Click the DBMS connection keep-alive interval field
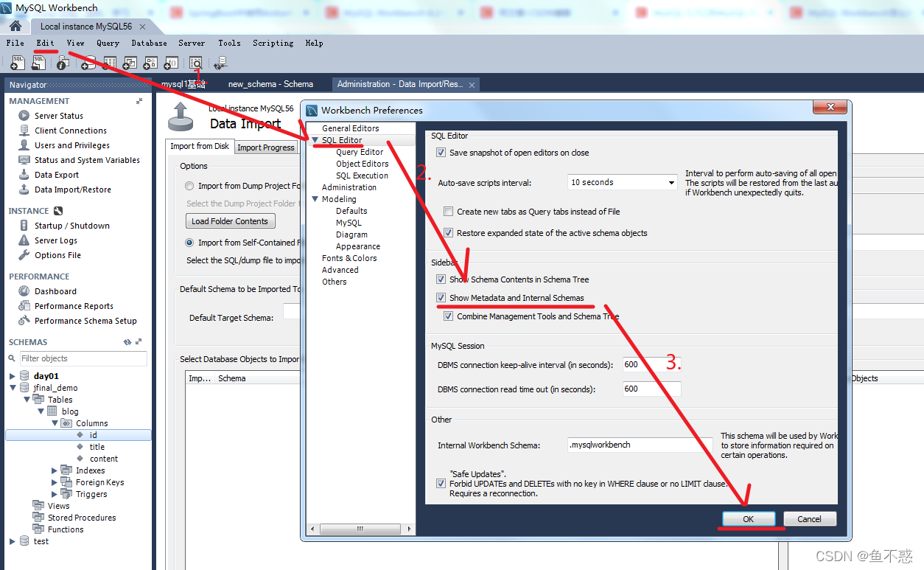 [651, 364]
